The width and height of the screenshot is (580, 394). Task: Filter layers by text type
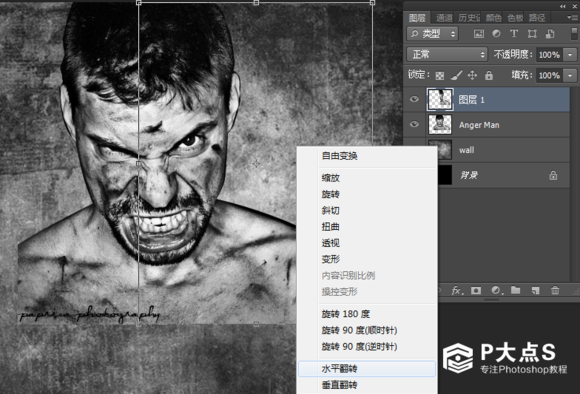[514, 34]
